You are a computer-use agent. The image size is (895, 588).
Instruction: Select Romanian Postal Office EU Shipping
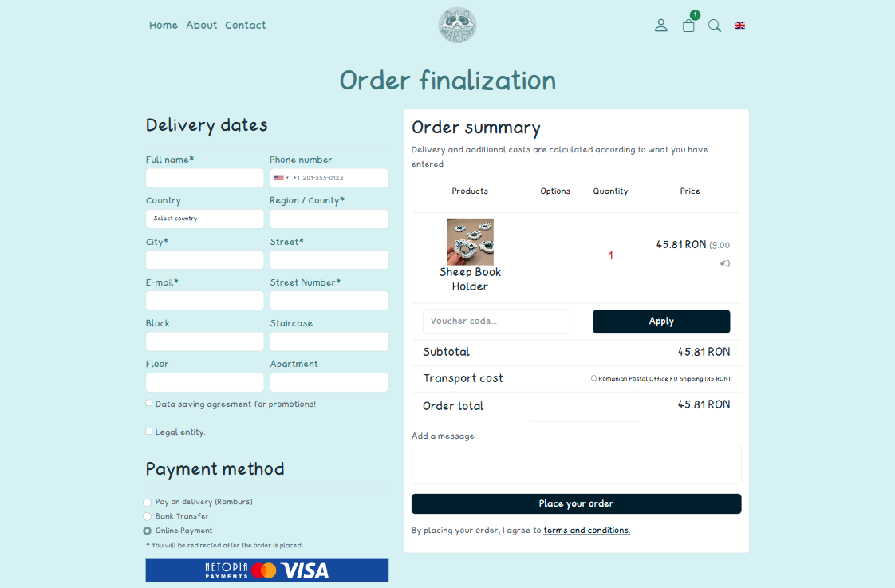coord(593,378)
